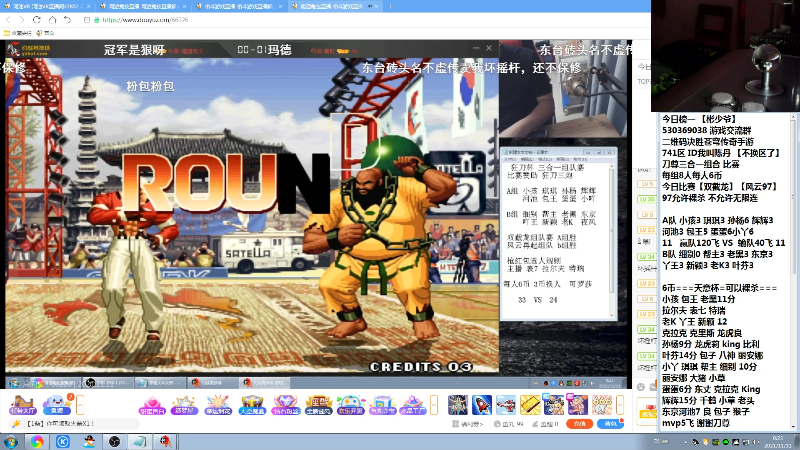Send the treasure chest gift
800x450 pixels.
tap(252, 405)
